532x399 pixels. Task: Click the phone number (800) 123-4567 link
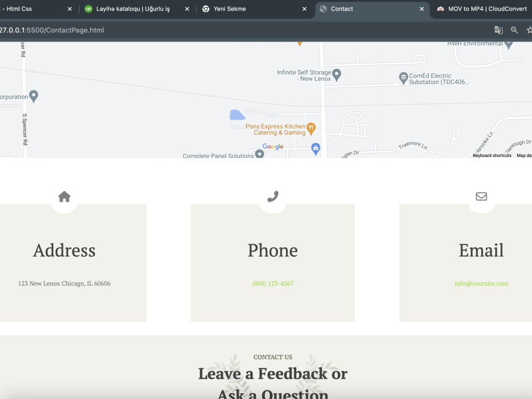(x=273, y=284)
